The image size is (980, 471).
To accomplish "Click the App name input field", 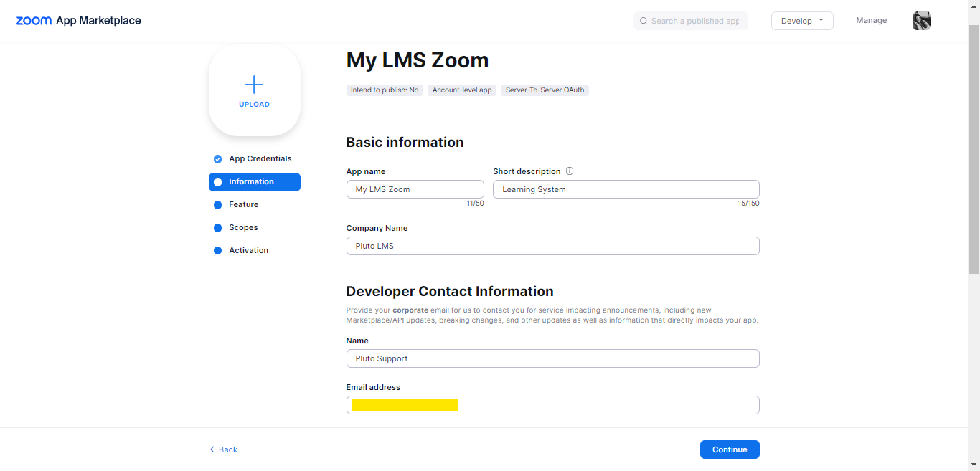I will tap(415, 189).
